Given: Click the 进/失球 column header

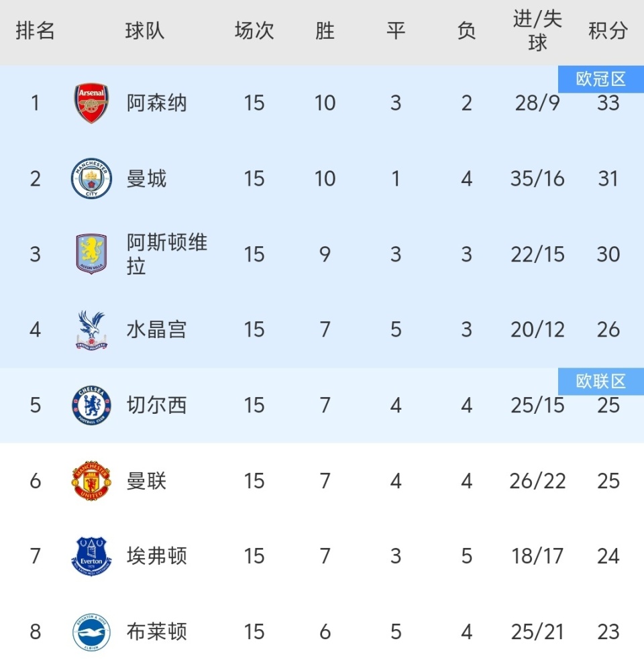Looking at the screenshot, I should click(x=537, y=31).
